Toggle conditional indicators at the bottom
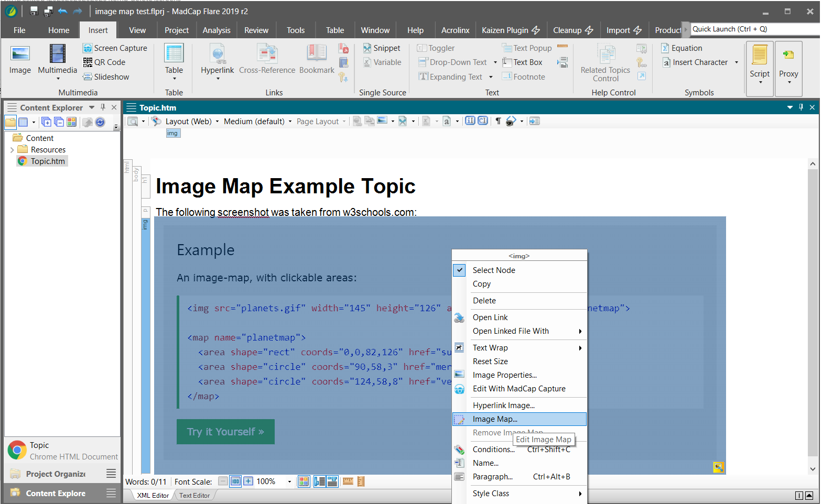The image size is (822, 504). click(x=304, y=481)
